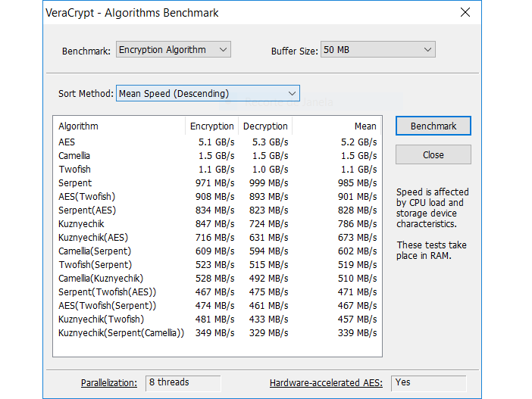Select the Serpent algorithm row
The height and width of the screenshot is (399, 532).
[x=217, y=183]
